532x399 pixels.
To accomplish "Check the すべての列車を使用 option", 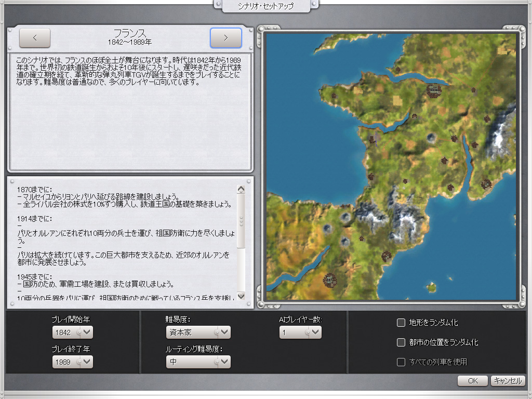I will [401, 362].
